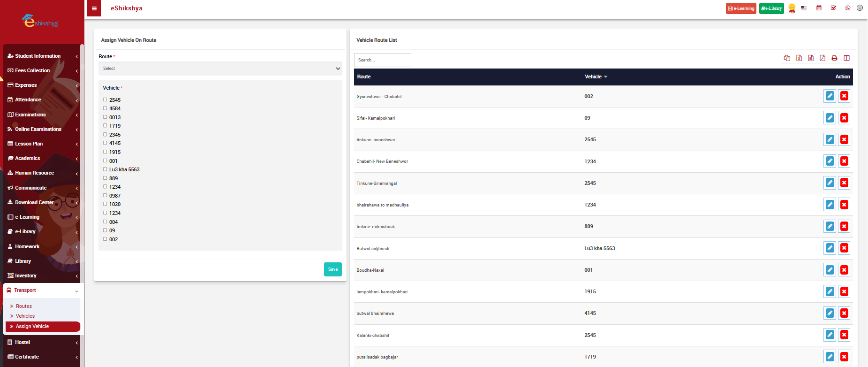Go to Routes submenu item

point(24,306)
